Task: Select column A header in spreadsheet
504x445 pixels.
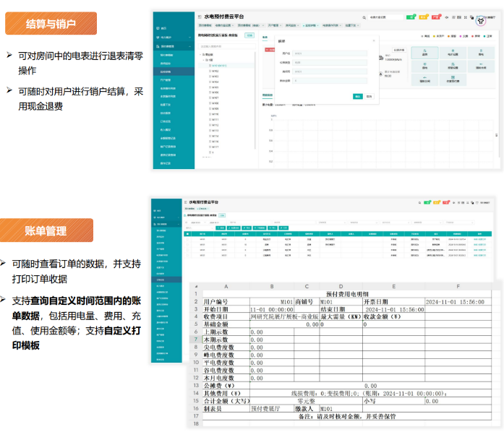Action: tap(226, 286)
